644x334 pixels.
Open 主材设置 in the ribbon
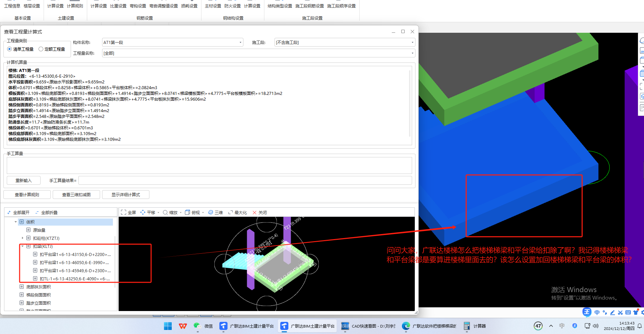[213, 6]
